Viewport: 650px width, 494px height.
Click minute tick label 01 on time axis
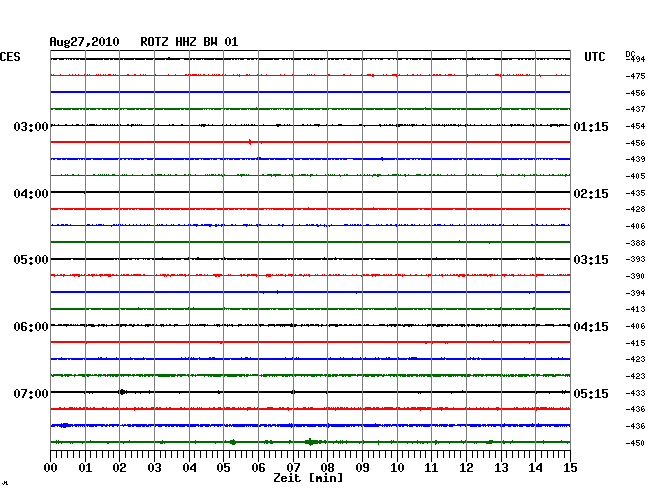point(85,468)
